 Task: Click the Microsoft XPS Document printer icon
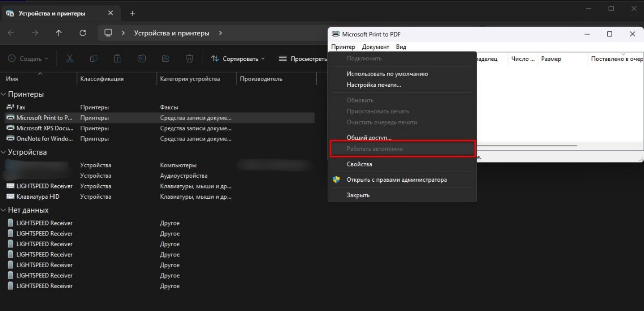[11, 128]
